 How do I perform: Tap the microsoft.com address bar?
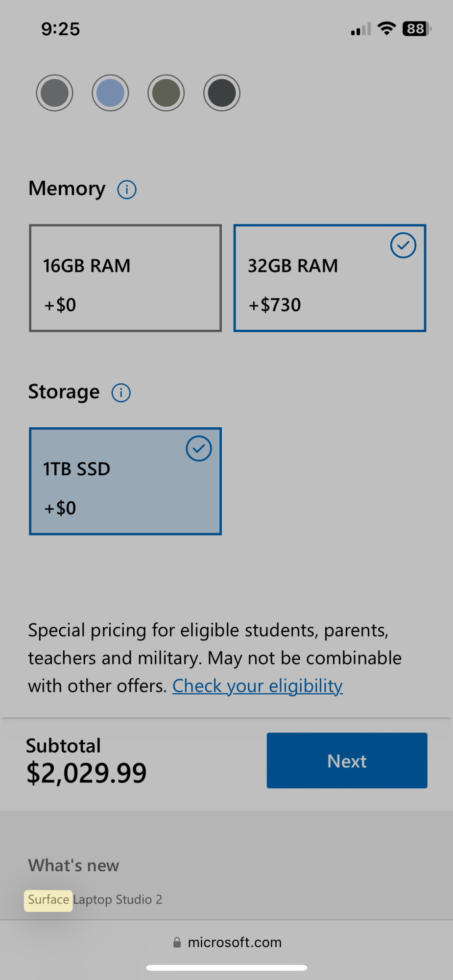(x=235, y=942)
